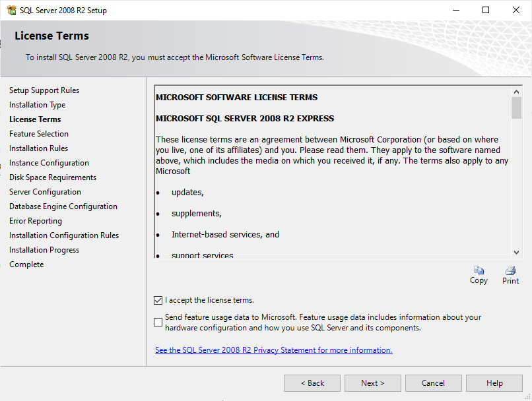The image size is (532, 401).
Task: Cancel the SQL Server setup
Action: coord(434,383)
